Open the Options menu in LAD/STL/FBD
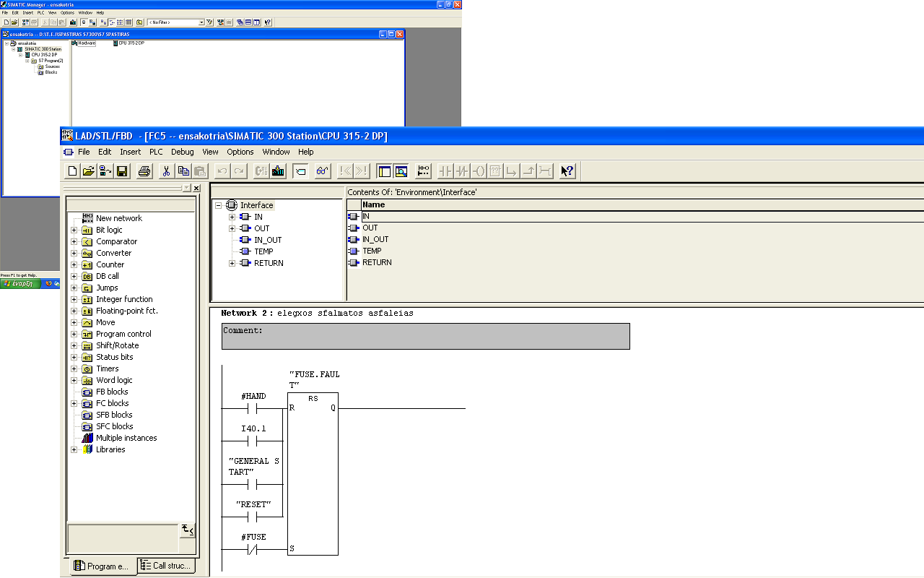 point(240,152)
